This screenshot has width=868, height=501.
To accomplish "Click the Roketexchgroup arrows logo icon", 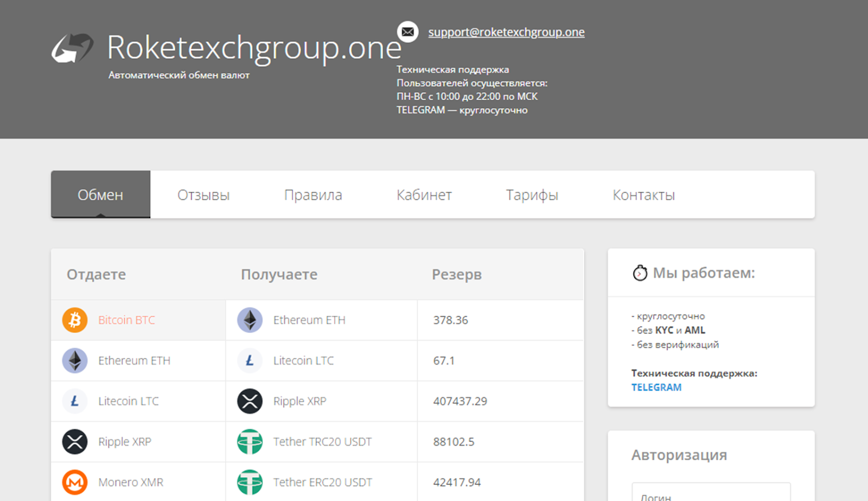I will click(72, 48).
